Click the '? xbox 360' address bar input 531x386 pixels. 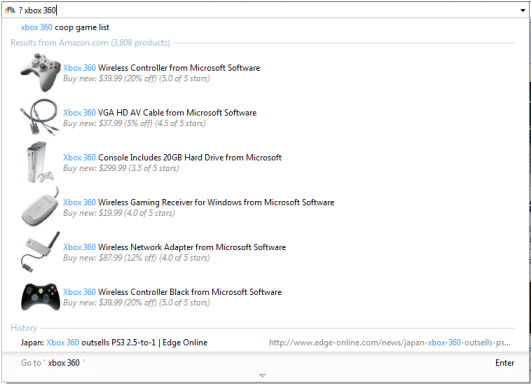(264, 10)
